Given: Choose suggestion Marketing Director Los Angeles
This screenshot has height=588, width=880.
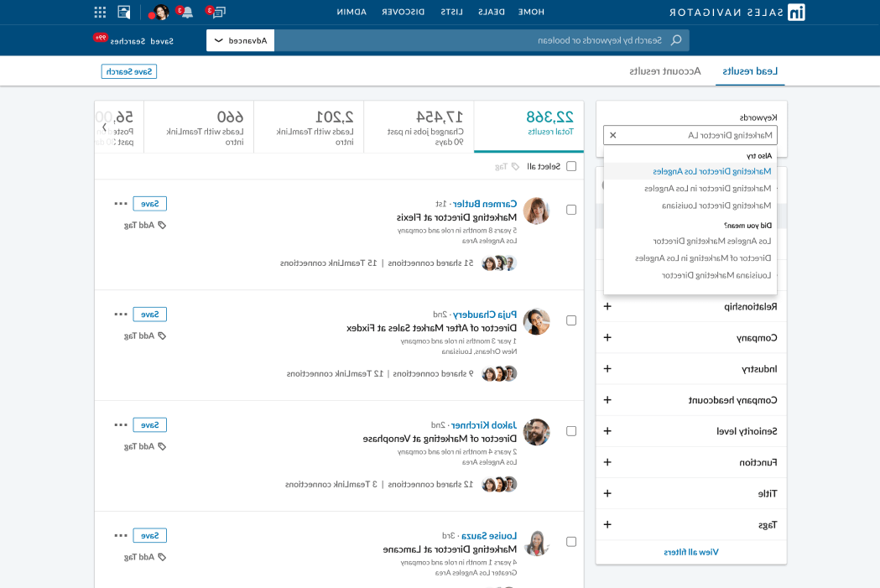Looking at the screenshot, I should click(x=690, y=171).
